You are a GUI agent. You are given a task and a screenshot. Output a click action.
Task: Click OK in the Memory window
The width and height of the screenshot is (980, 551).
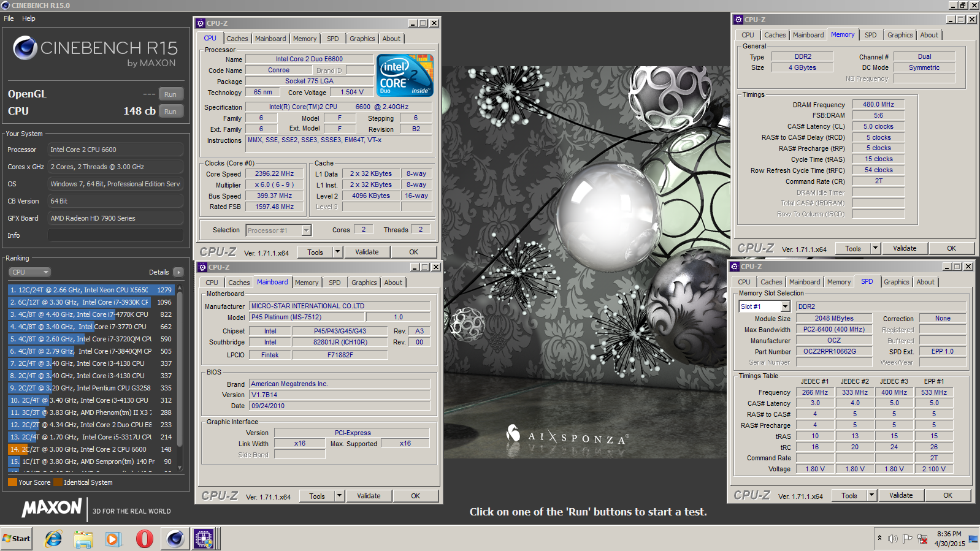coord(951,248)
